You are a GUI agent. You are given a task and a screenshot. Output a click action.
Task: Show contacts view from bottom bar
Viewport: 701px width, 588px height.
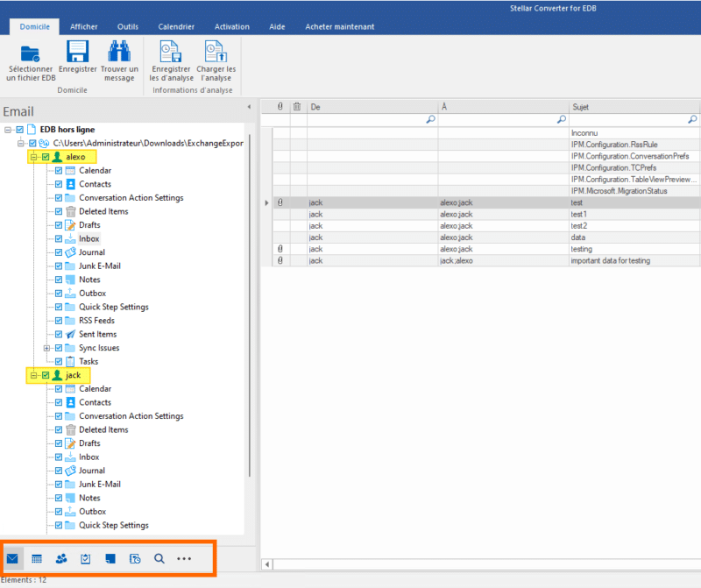[x=61, y=558]
